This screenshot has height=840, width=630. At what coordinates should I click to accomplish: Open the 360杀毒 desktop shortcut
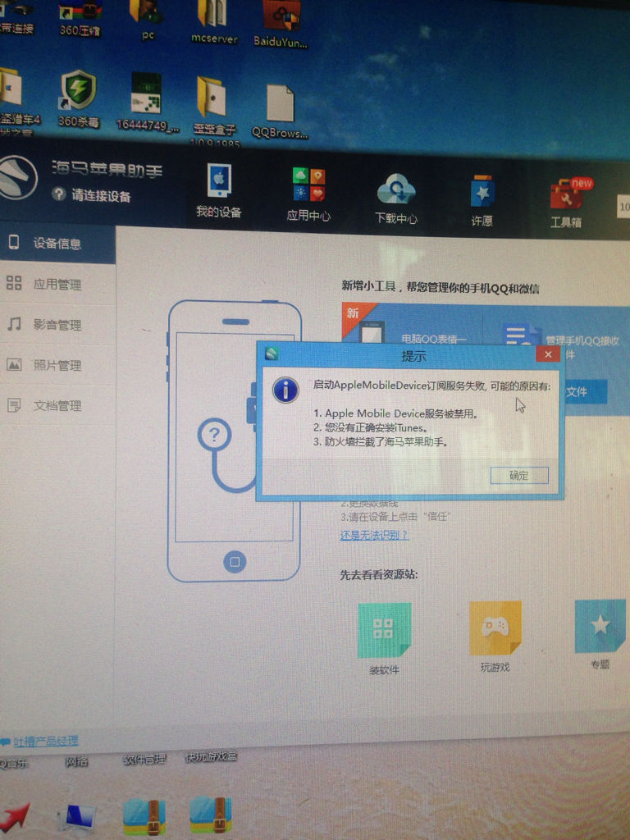click(x=78, y=98)
